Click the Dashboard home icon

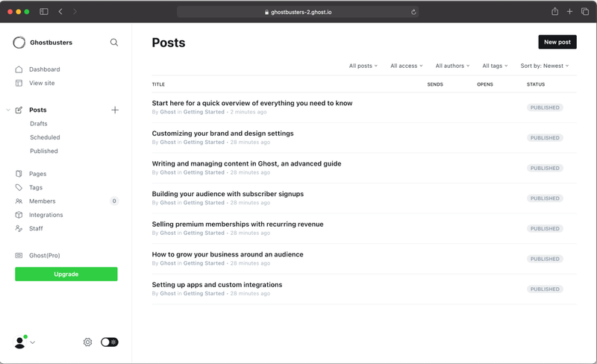(19, 69)
